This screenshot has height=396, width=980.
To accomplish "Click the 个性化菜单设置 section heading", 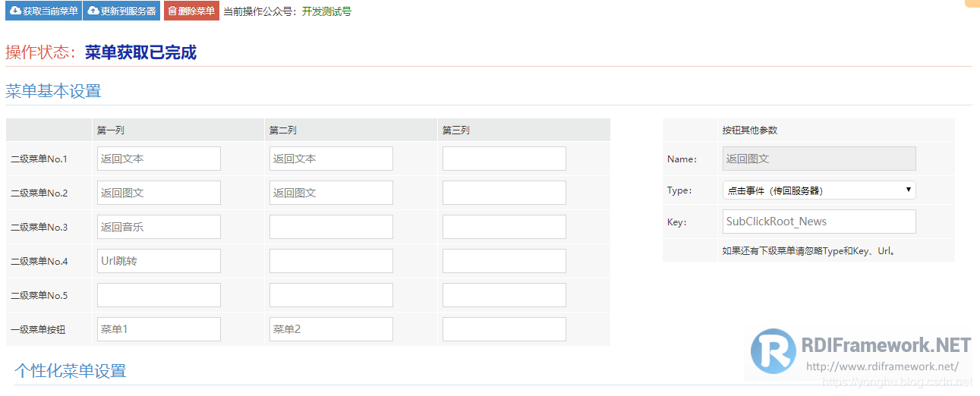I will 71,370.
